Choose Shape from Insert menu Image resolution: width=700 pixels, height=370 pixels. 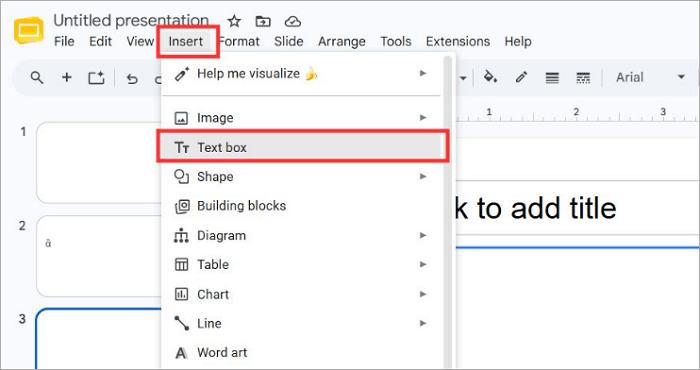click(x=301, y=177)
